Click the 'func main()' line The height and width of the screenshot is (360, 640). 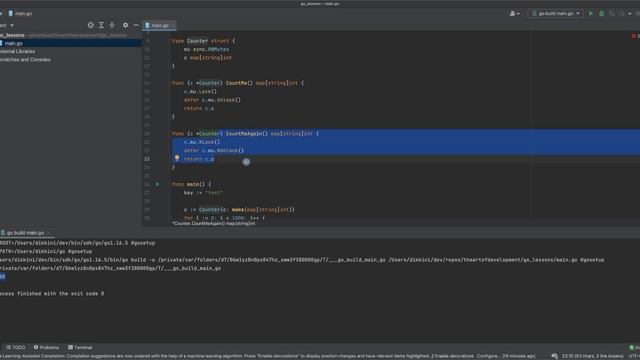tap(191, 184)
